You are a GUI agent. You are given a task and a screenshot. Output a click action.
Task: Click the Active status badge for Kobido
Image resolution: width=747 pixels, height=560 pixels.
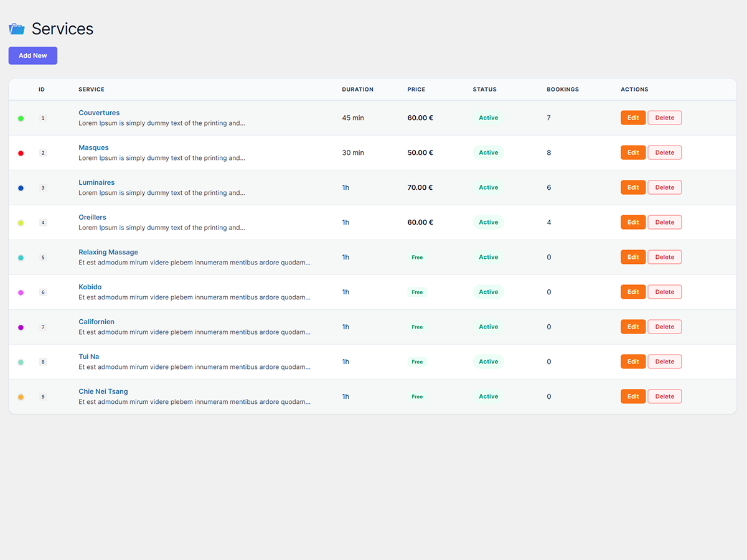[488, 292]
